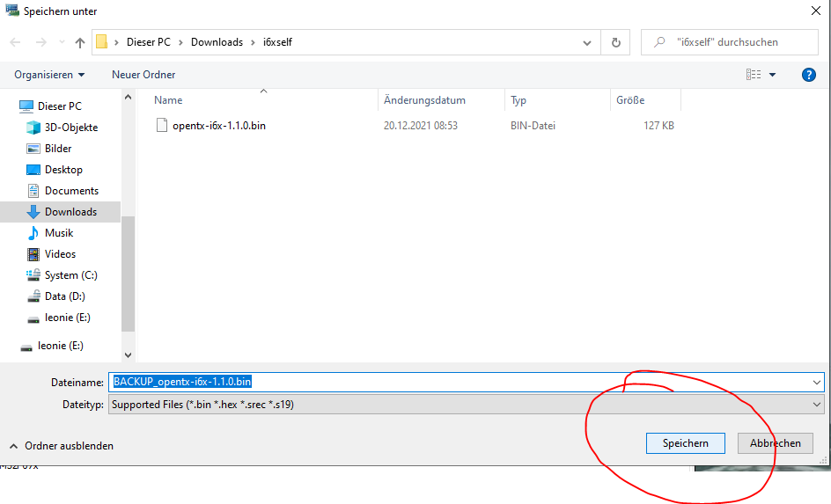Click the Up one level arrow icon

[x=80, y=42]
